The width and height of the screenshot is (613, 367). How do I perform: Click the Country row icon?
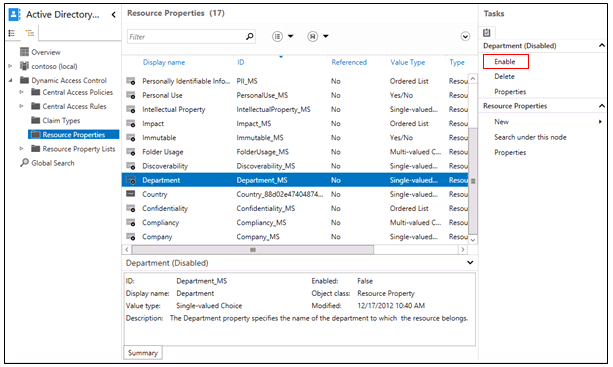130,194
